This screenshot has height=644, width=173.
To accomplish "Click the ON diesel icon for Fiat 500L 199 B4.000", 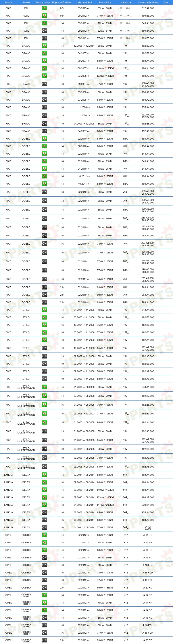I will click(x=44, y=31).
